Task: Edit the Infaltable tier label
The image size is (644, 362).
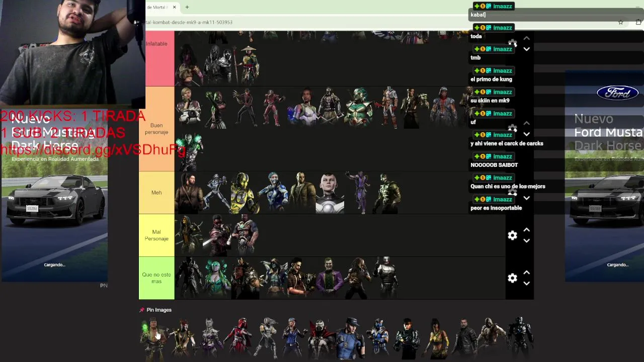Action: click(156, 44)
